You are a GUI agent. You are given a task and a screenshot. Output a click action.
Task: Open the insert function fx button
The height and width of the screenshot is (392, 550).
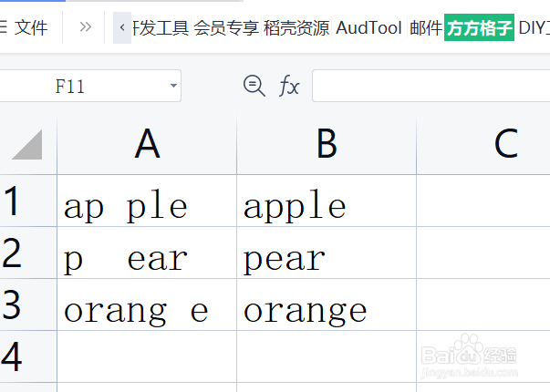click(289, 86)
